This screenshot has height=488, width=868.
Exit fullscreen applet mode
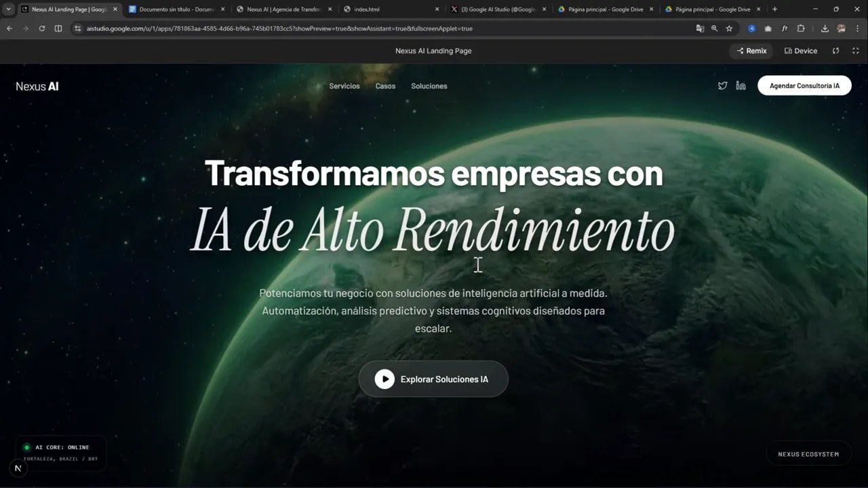856,51
